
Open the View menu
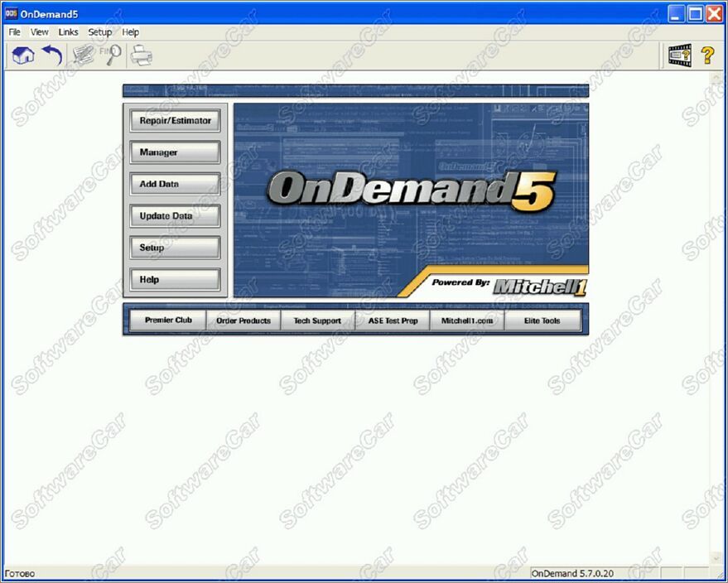coord(40,32)
